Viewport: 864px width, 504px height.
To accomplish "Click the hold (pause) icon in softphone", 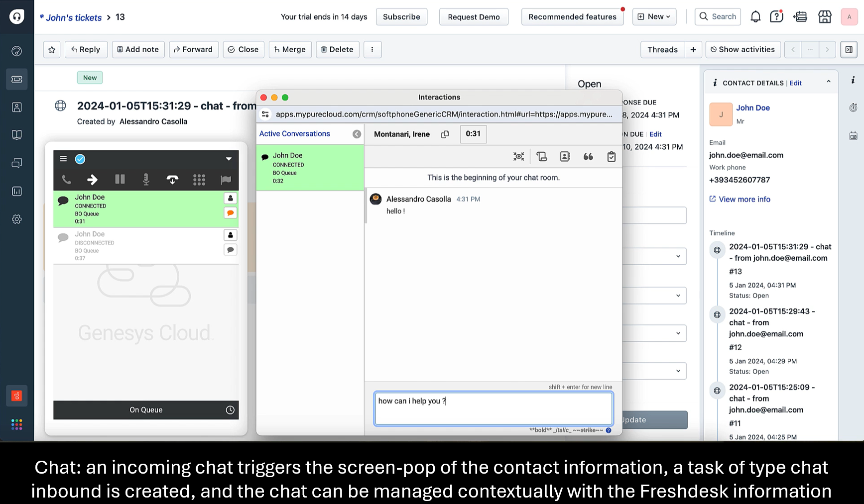I will [120, 180].
